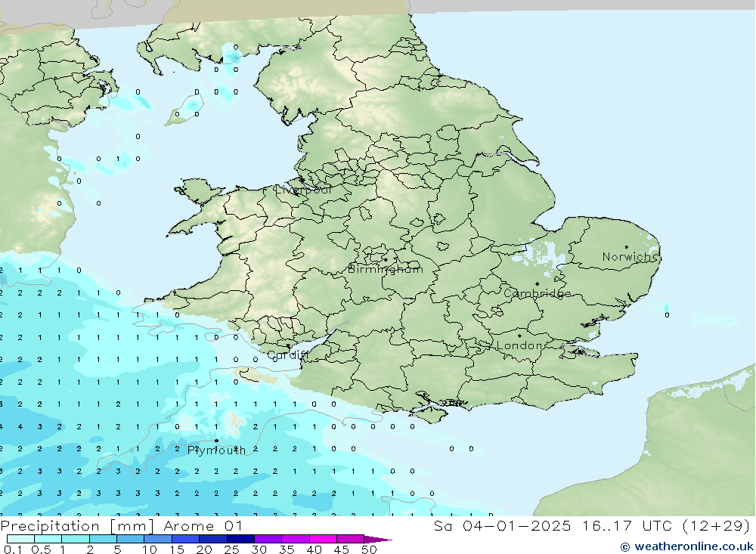Screen dimensions: 756x554
Task: Click the Liverpool city label
Action: (303, 190)
